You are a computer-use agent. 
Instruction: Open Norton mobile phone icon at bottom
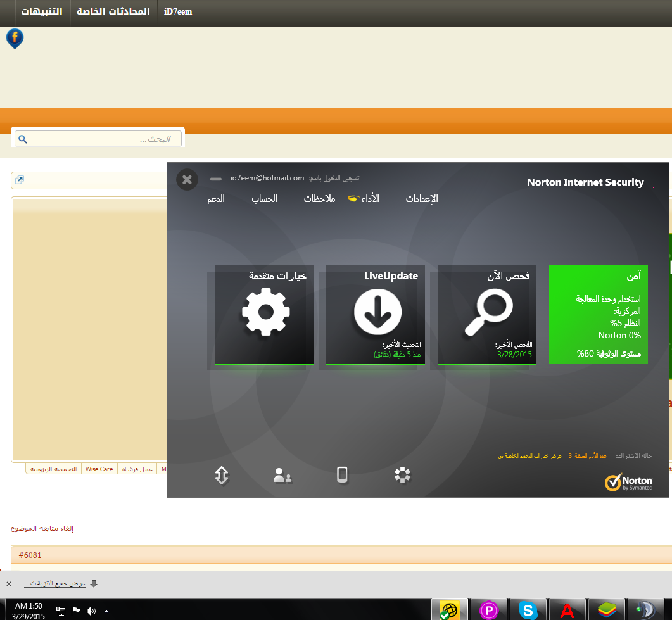coord(342,475)
